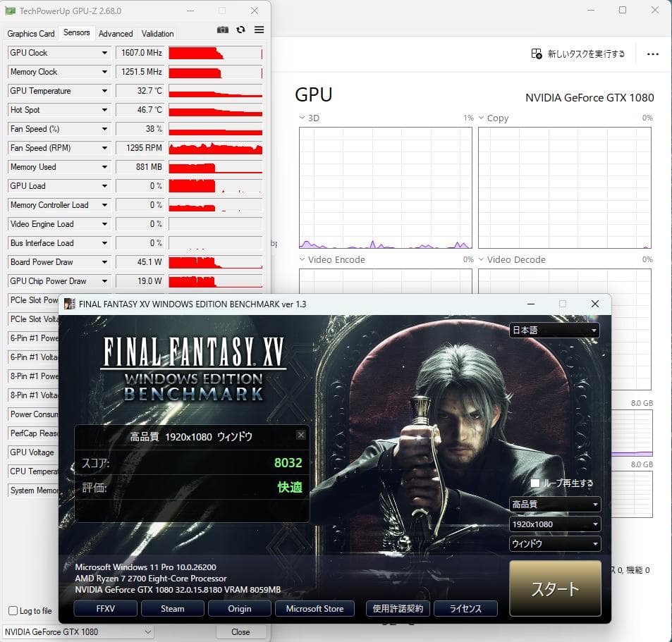Open the Video Engine Load dropdown
The image size is (672, 642).
[104, 224]
